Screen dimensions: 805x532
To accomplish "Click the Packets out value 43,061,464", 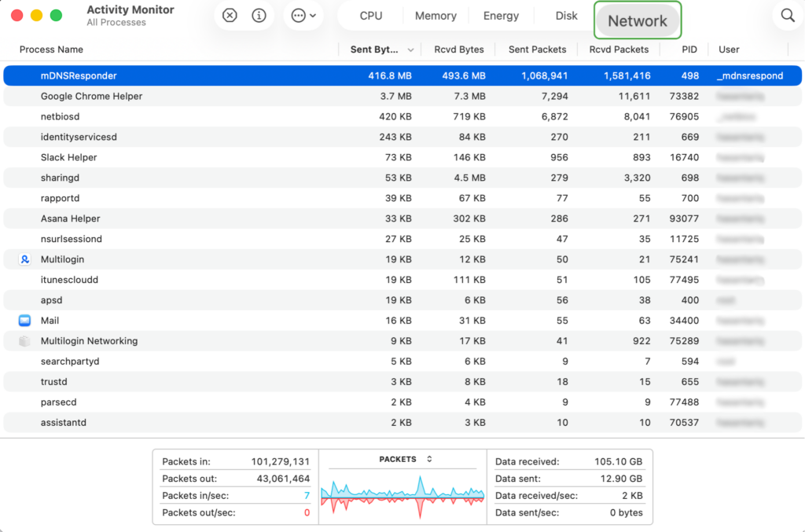I will [283, 479].
